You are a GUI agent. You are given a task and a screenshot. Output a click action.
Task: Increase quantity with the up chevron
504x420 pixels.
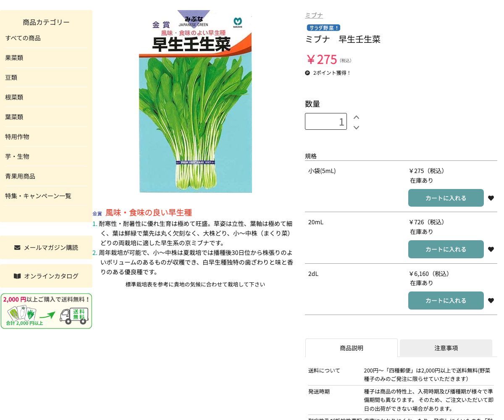(356, 117)
